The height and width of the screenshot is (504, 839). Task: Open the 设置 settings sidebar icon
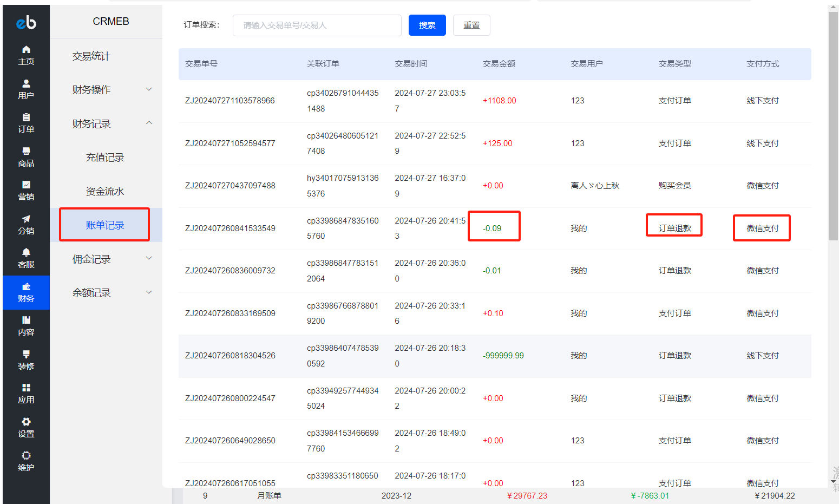click(x=26, y=428)
